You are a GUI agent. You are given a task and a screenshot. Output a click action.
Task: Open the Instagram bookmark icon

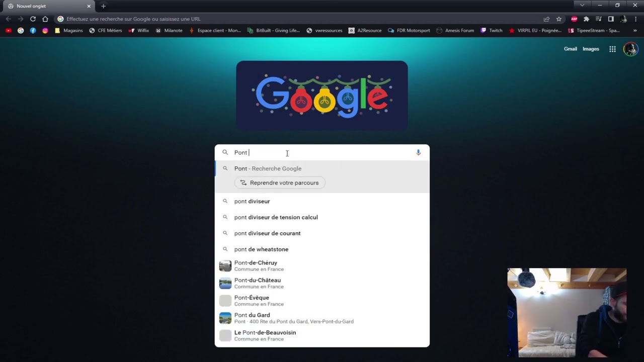45,30
